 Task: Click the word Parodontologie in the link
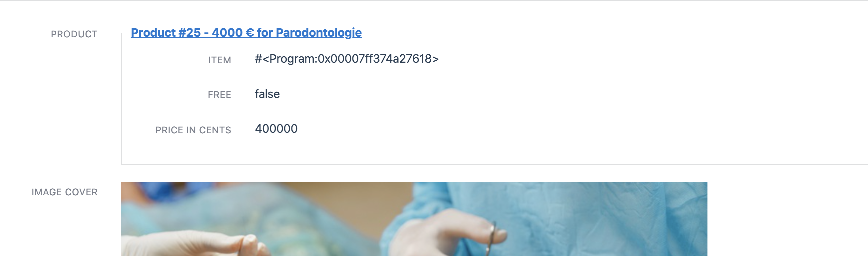318,33
